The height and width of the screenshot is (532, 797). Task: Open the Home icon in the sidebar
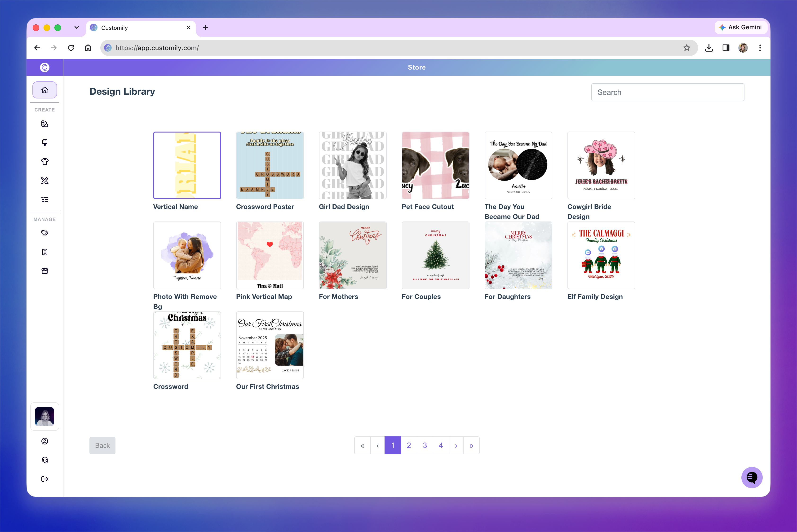pos(45,90)
